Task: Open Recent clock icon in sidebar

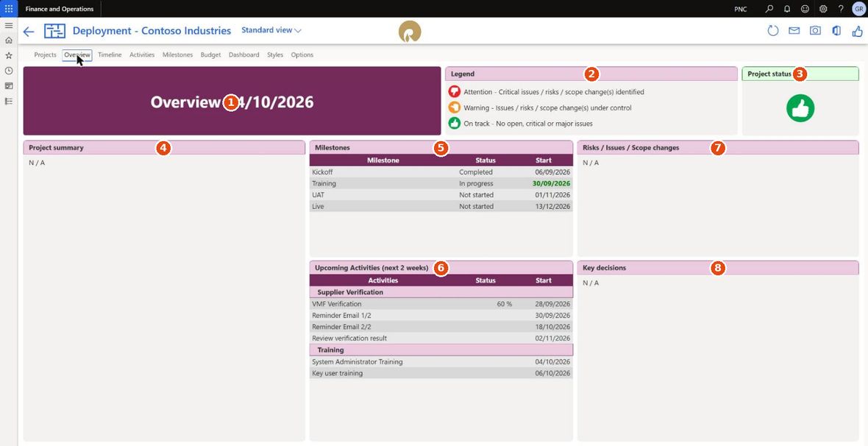Action: click(x=9, y=71)
